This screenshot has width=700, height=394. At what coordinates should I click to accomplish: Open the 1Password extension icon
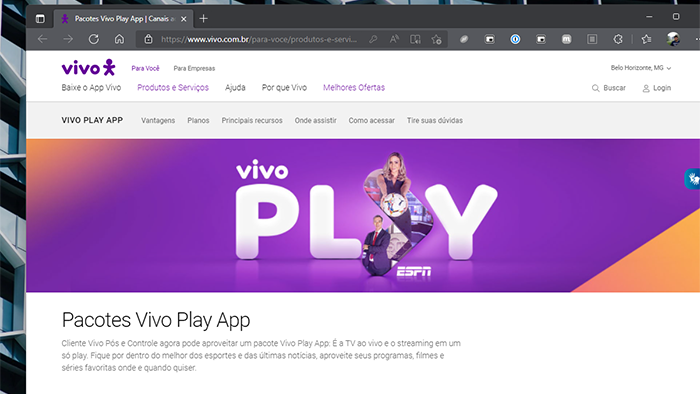point(515,39)
